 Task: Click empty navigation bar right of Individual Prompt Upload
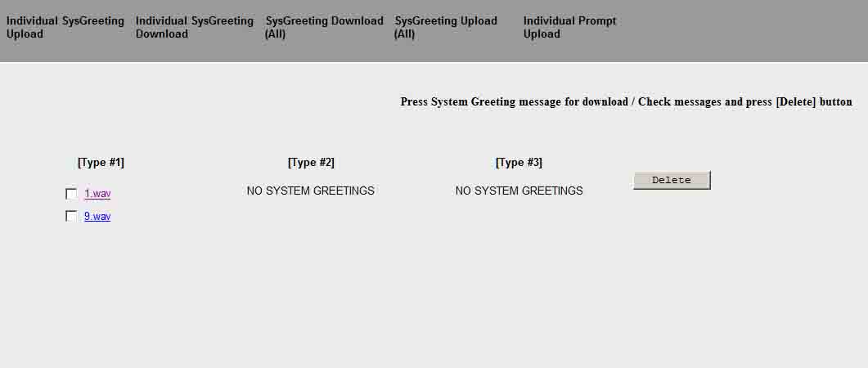pos(736,31)
